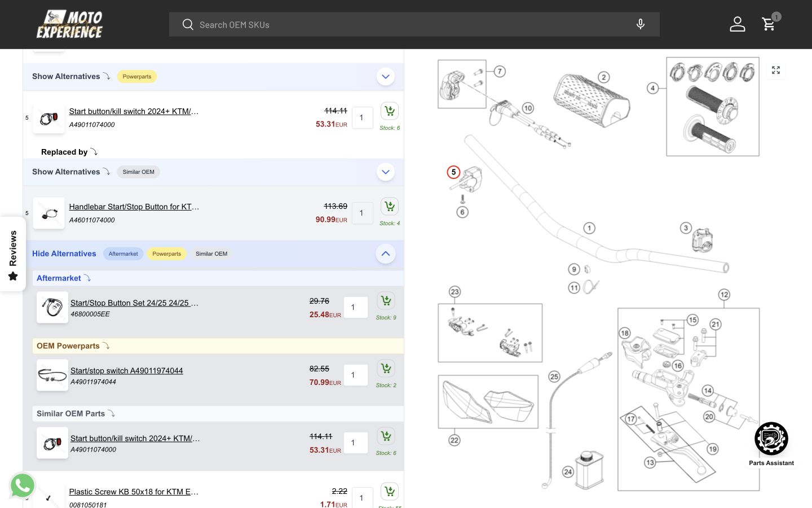The width and height of the screenshot is (812, 508).
Task: Open thumbnail of Start/stop switch A49011974044
Action: 52,375
